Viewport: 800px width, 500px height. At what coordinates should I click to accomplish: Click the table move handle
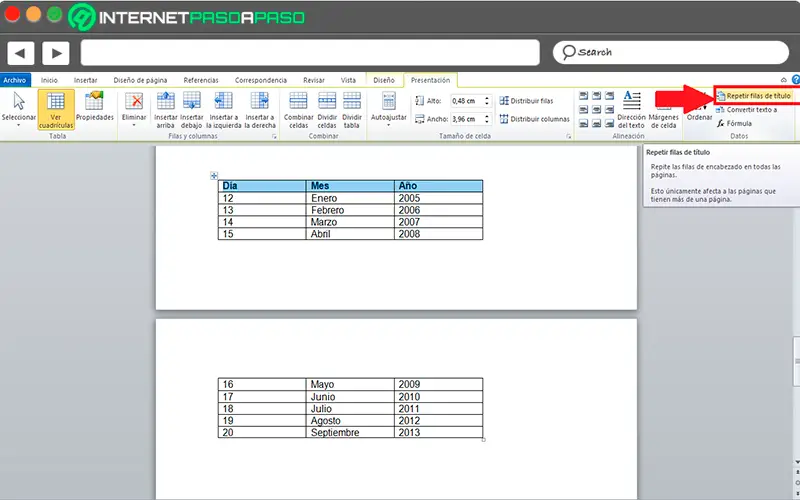[214, 176]
